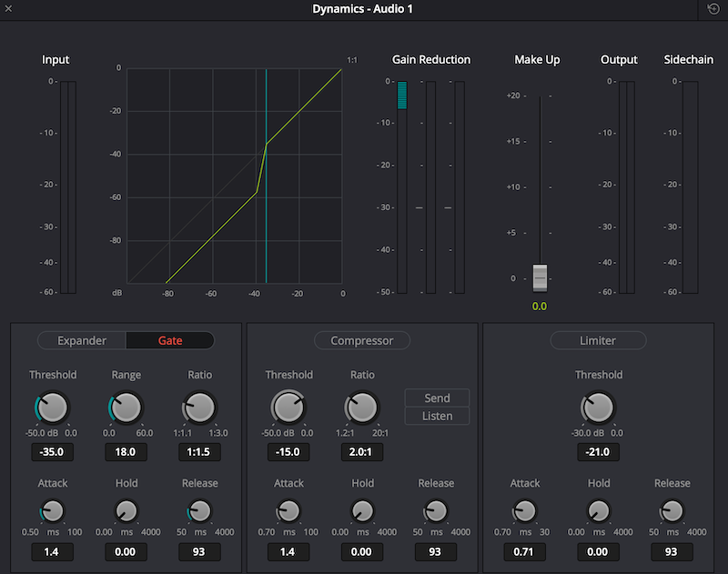Select the limiter Threshold value field showing -21.0
This screenshot has width=728, height=574.
coord(598,452)
